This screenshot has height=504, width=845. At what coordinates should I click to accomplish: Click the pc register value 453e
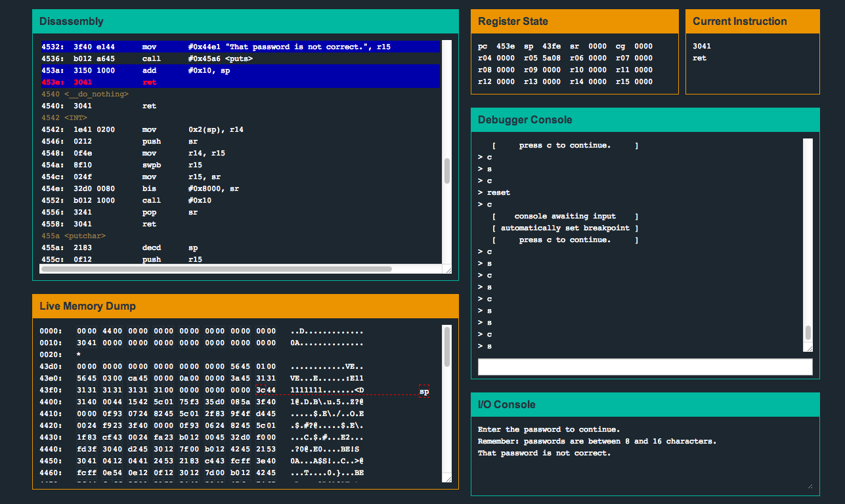(506, 46)
